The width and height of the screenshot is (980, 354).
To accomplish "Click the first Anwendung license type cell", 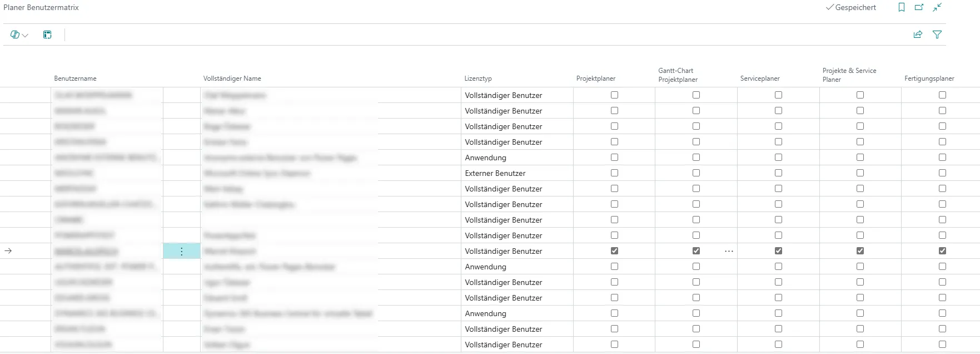I will click(x=485, y=158).
